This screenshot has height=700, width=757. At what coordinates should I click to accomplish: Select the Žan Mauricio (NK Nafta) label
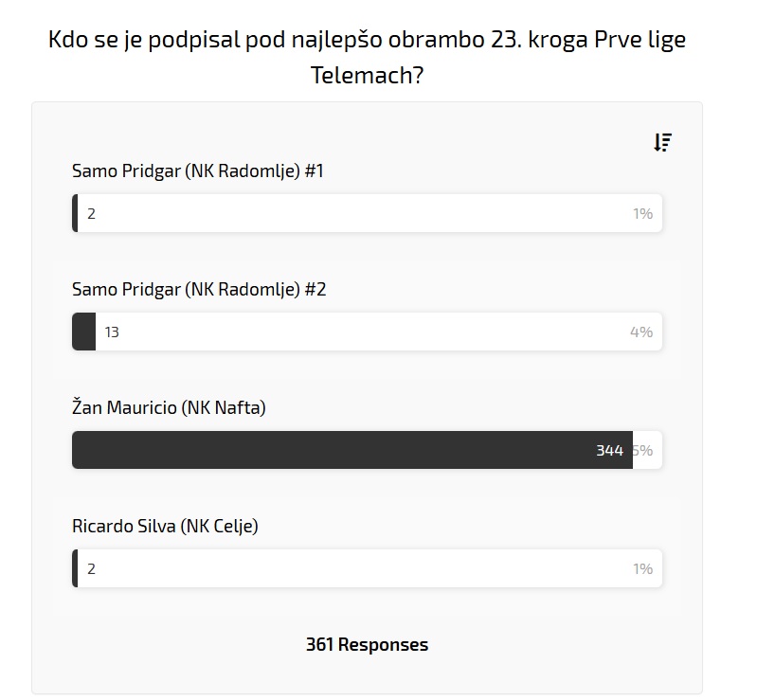click(169, 408)
